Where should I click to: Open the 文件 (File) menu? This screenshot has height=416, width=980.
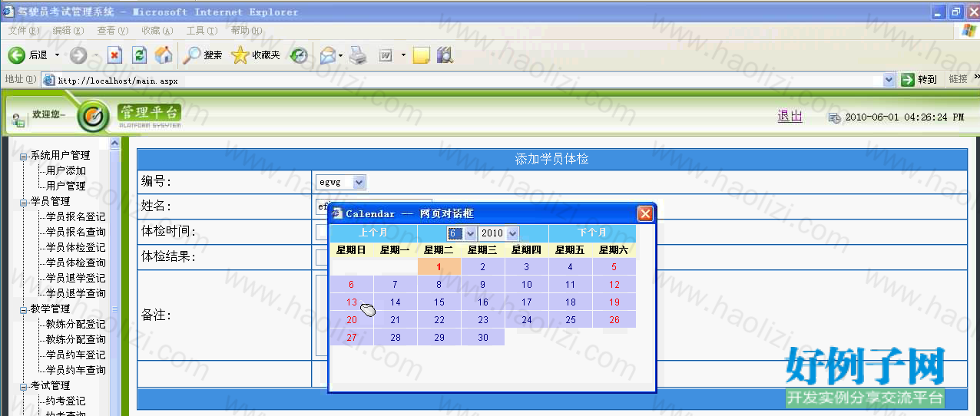pos(24,31)
